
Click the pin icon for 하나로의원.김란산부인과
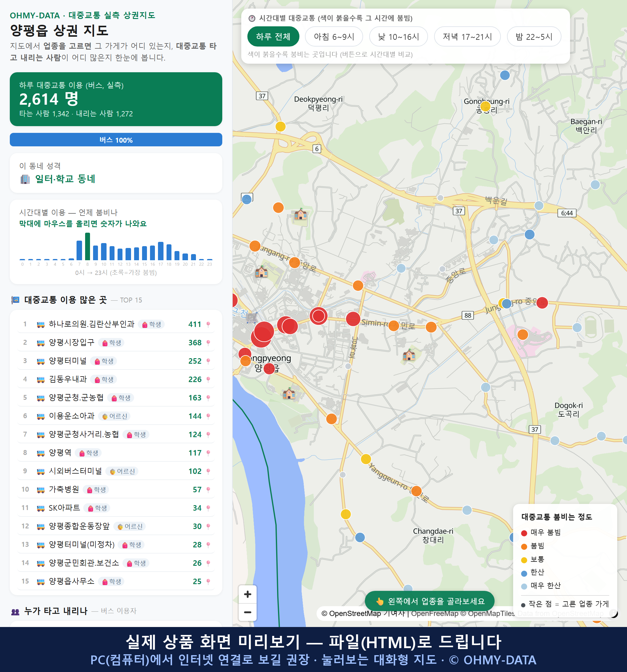coord(208,325)
